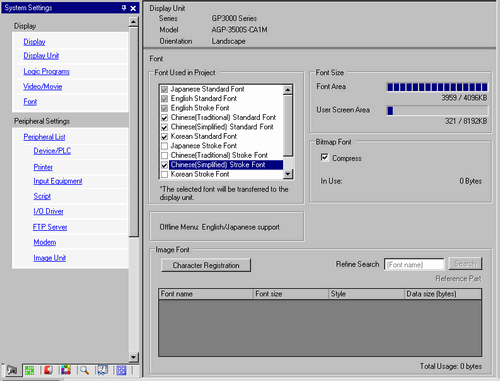
Task: Click the font list scroll-down arrow
Action: coord(288,174)
